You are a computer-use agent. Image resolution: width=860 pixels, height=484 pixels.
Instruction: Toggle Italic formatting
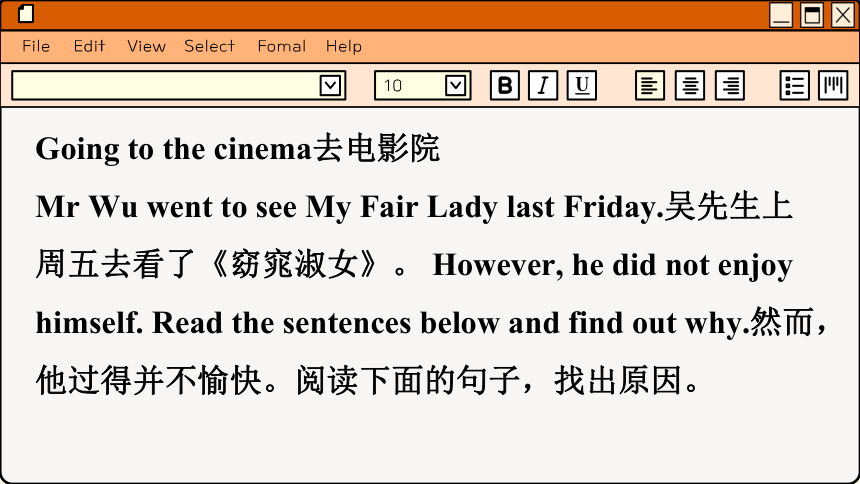click(543, 85)
